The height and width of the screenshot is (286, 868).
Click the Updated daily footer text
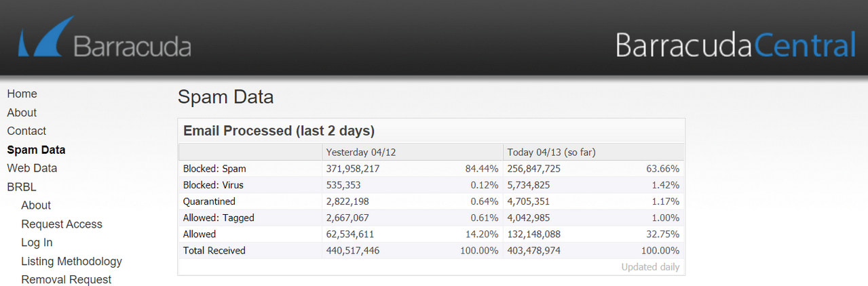pos(649,267)
